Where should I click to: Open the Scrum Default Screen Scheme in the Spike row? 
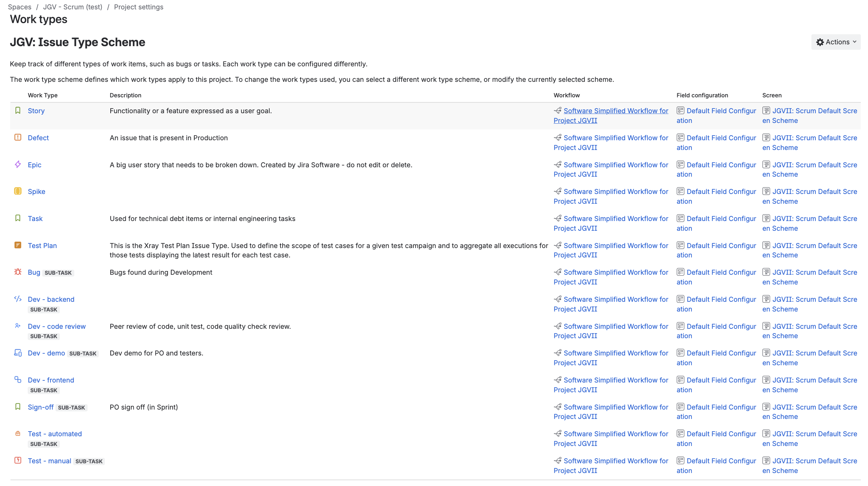pos(810,196)
